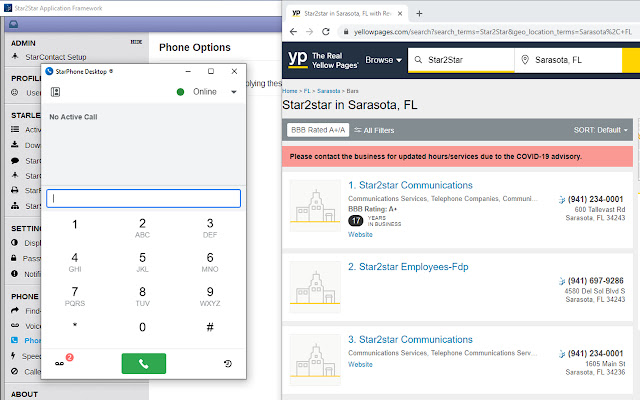The image size is (640, 400).
Task: Open All Filters options
Action: (375, 130)
